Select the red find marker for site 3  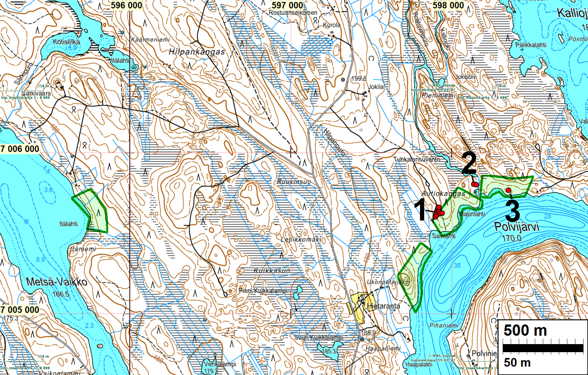point(508,191)
